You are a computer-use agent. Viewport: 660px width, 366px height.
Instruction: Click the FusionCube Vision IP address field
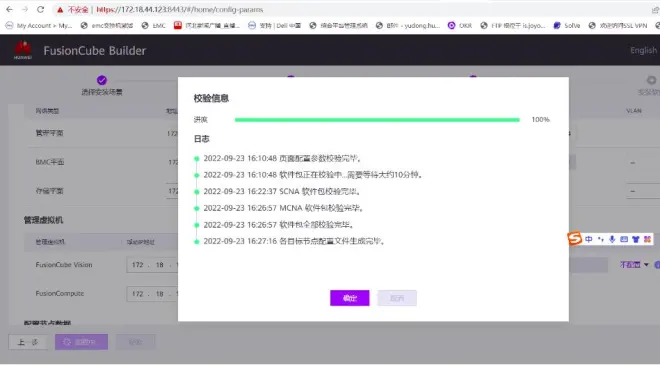point(152,265)
